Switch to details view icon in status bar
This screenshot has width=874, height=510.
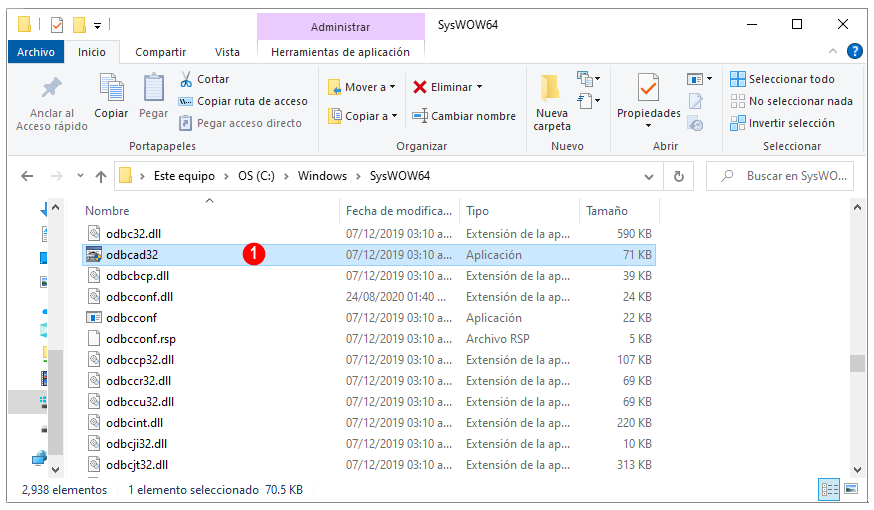829,489
